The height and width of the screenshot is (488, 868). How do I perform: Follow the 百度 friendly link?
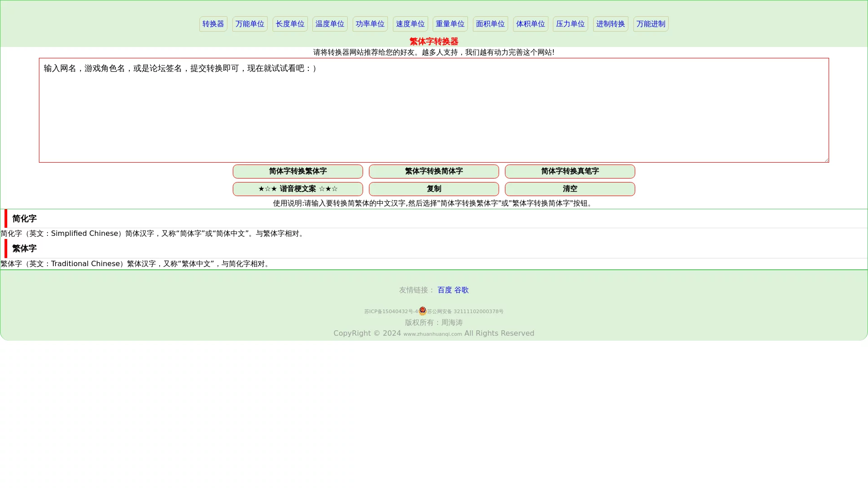(x=444, y=290)
